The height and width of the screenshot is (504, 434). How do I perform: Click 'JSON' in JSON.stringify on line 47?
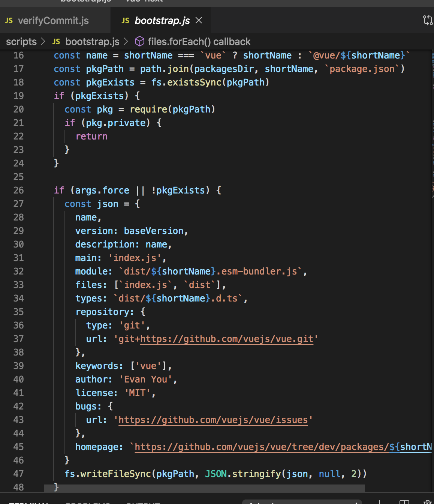216,474
